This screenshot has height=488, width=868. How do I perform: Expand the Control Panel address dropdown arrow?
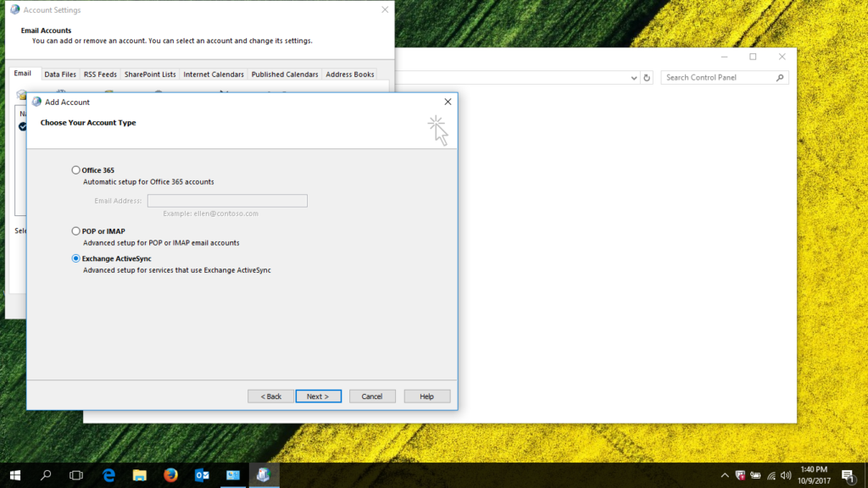(x=633, y=77)
